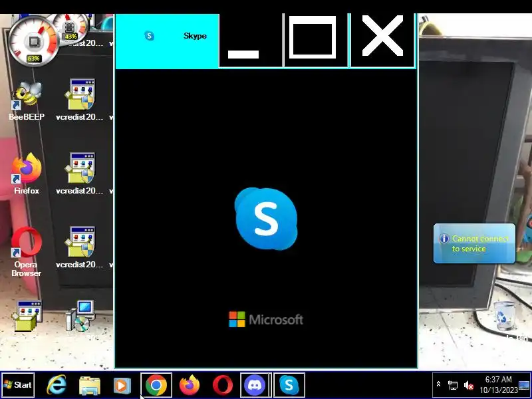Open the Start menu

pyautogui.click(x=18, y=385)
